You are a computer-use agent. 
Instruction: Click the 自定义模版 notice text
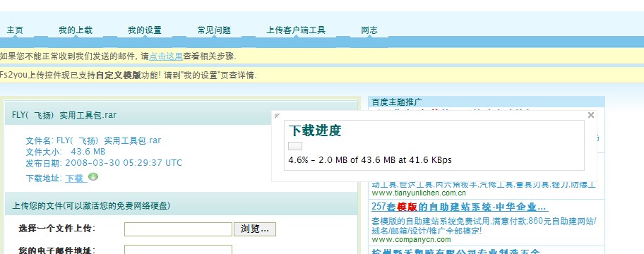coord(119,75)
